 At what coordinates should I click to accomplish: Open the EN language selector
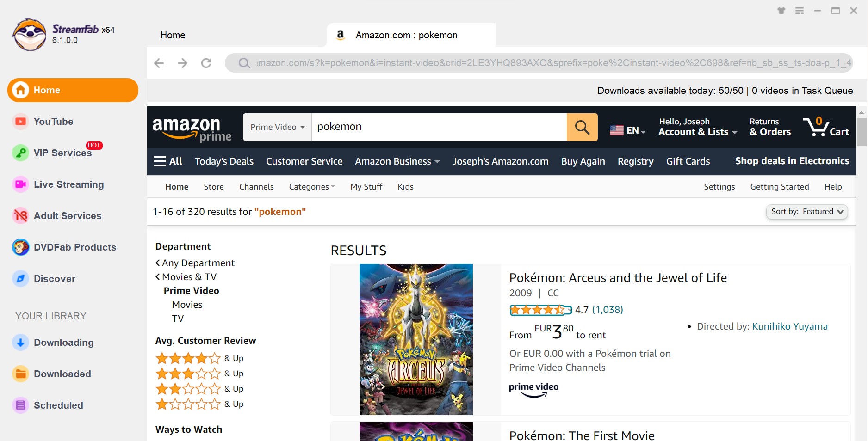click(x=627, y=130)
